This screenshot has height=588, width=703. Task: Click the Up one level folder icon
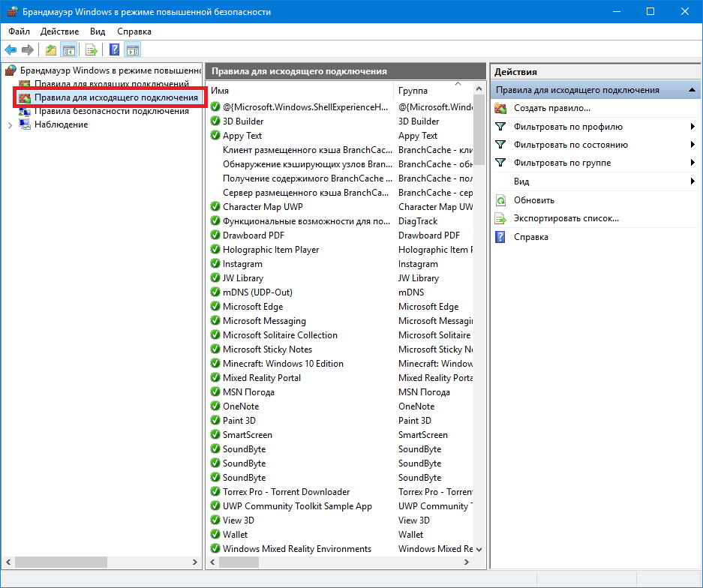pyautogui.click(x=51, y=49)
